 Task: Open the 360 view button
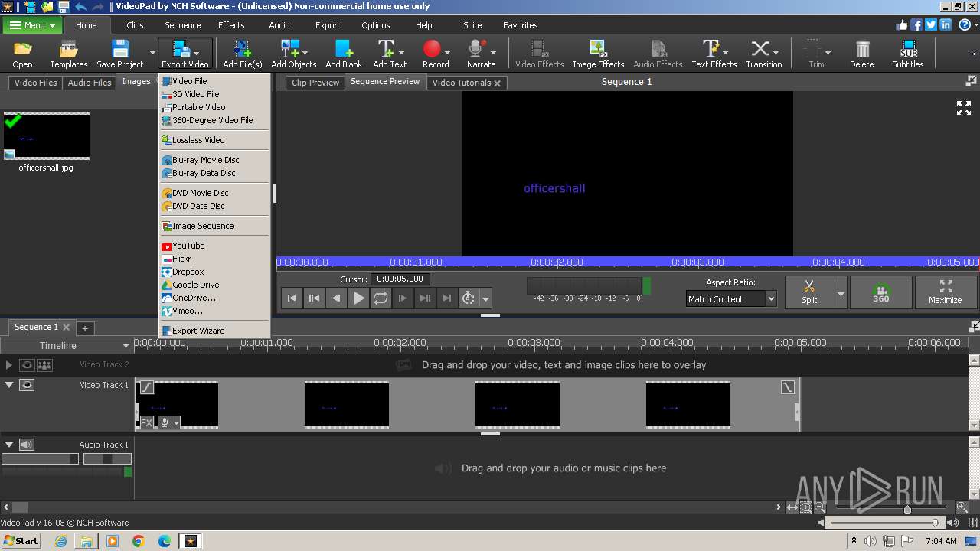880,292
